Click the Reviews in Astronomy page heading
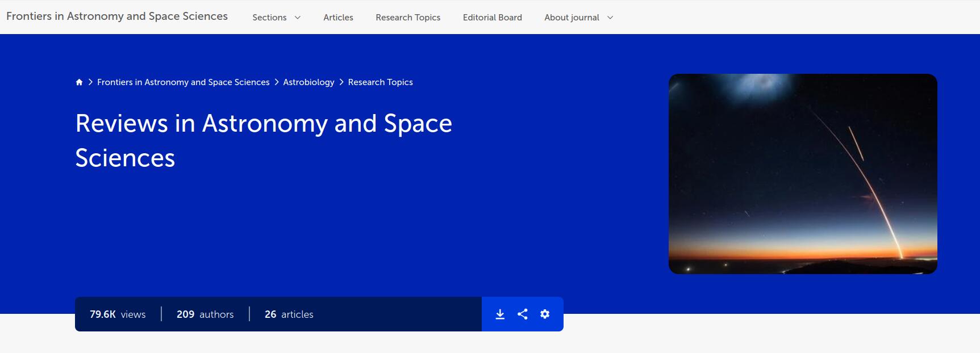 [x=264, y=140]
